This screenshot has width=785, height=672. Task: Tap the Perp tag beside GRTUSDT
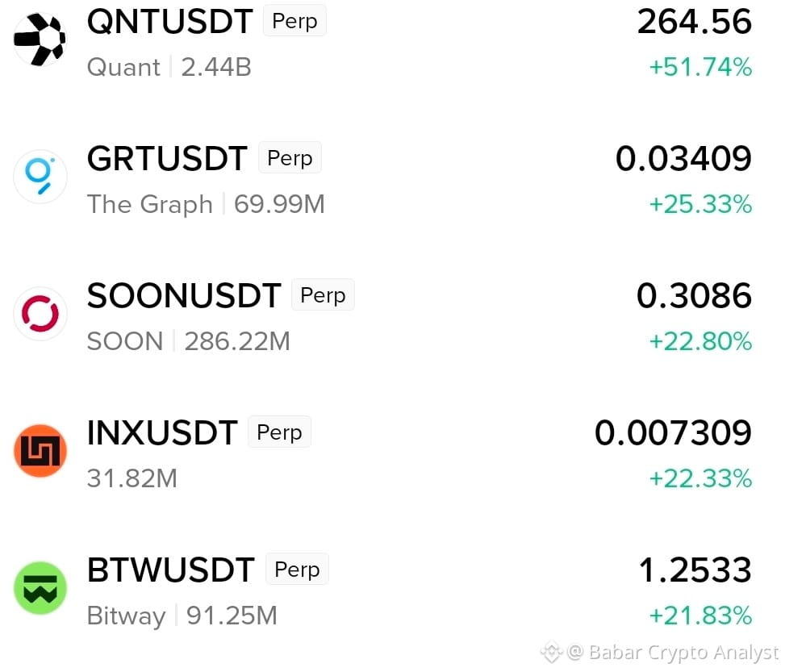pos(290,158)
